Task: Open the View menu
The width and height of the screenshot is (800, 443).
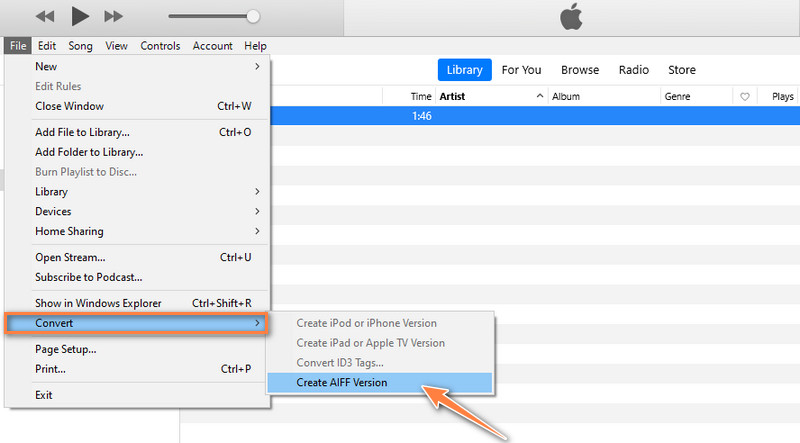Action: (116, 46)
